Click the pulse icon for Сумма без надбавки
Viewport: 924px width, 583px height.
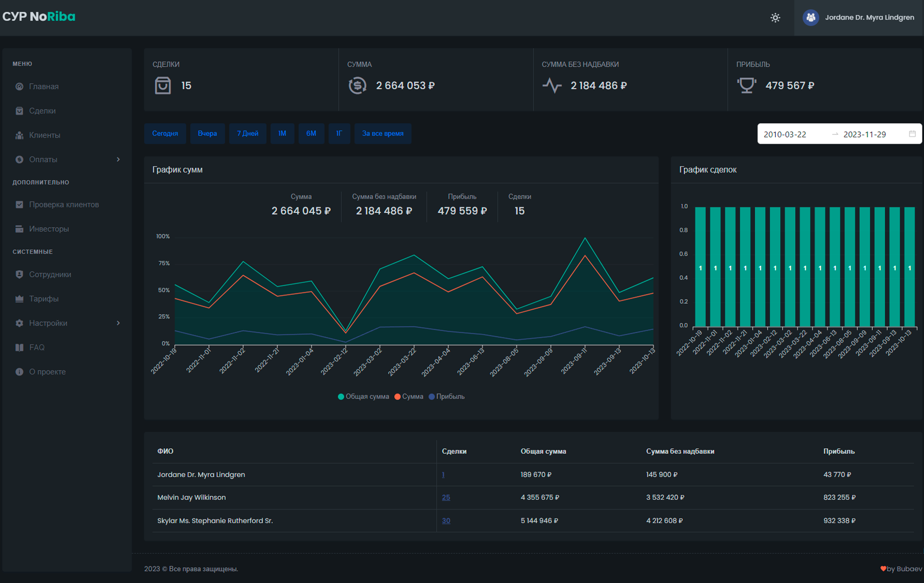[552, 85]
